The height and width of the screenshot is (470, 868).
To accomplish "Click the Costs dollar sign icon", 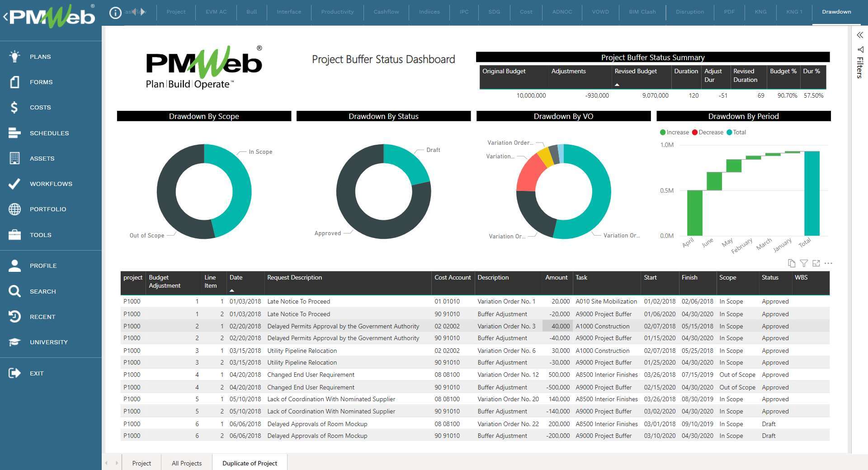I will point(14,107).
